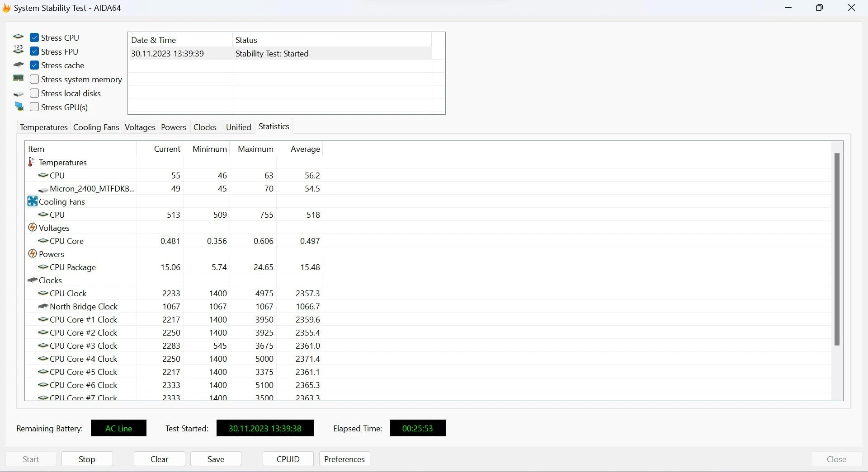Click the chip icon of CPU Core #4 Clock
Screen dimensions: 868x472
tap(43, 359)
